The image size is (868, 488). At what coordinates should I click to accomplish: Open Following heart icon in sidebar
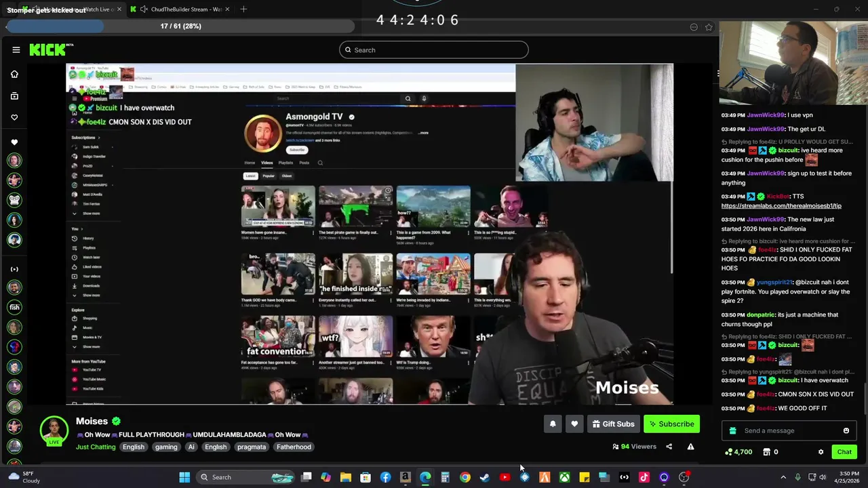tap(14, 117)
